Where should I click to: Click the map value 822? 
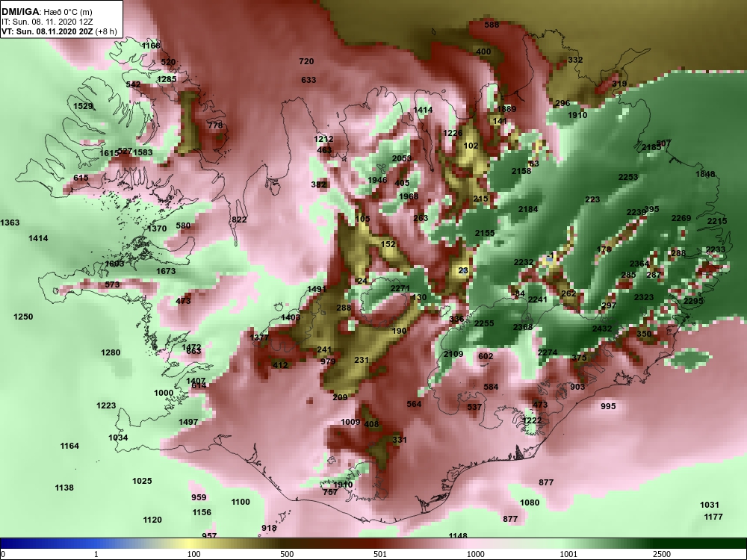coord(239,220)
